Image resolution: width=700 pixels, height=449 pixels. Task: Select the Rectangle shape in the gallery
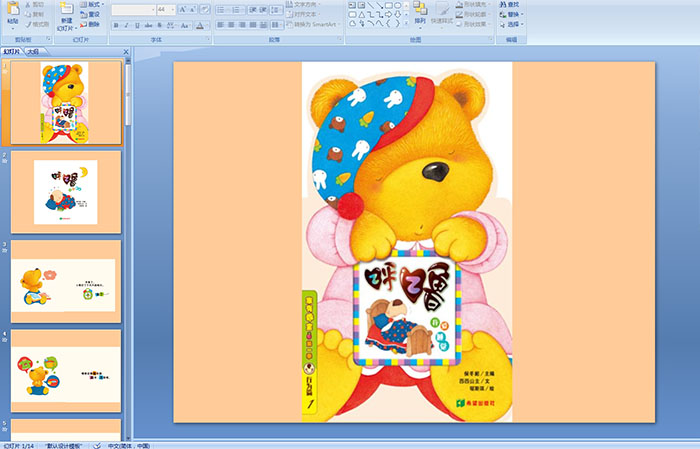pyautogui.click(x=389, y=5)
